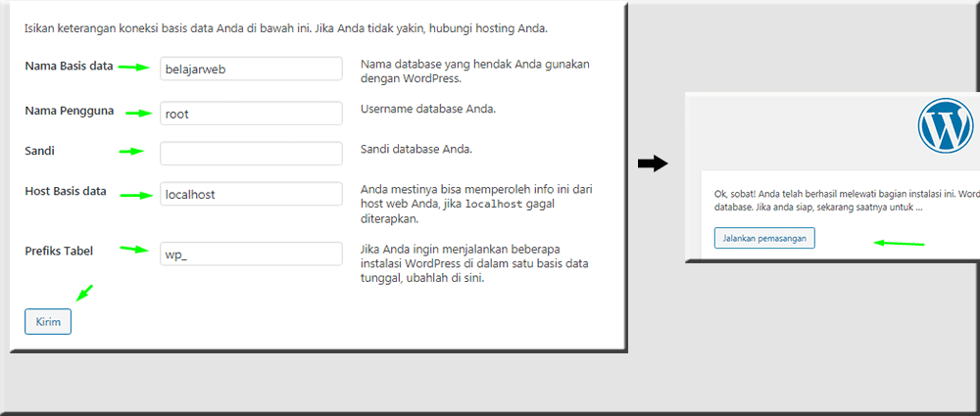This screenshot has width=980, height=416.
Task: Click the 'Sandi database Anda.' description
Action: tap(416, 150)
